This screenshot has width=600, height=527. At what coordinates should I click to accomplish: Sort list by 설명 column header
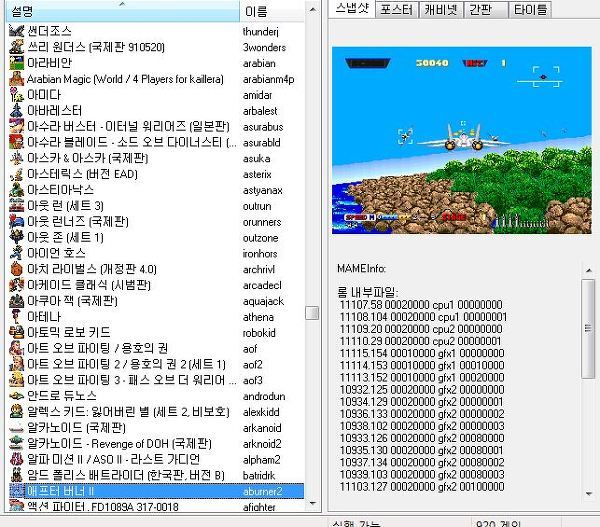pos(122,11)
